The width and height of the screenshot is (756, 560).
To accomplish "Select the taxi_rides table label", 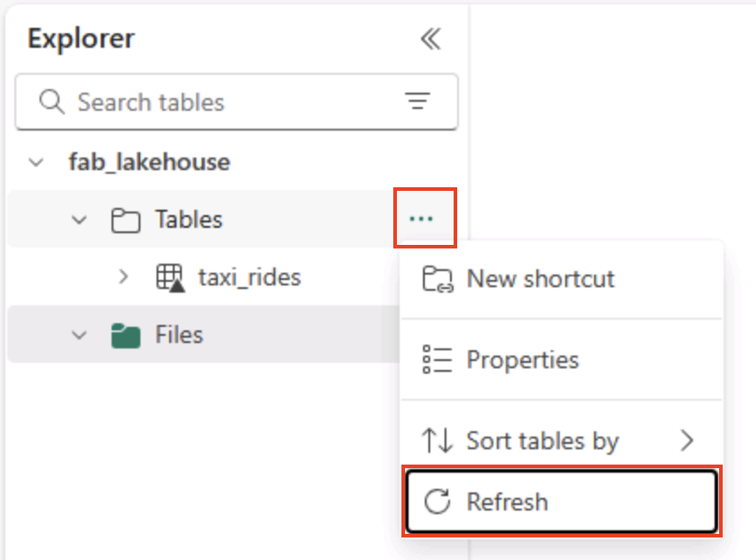I will click(x=249, y=277).
